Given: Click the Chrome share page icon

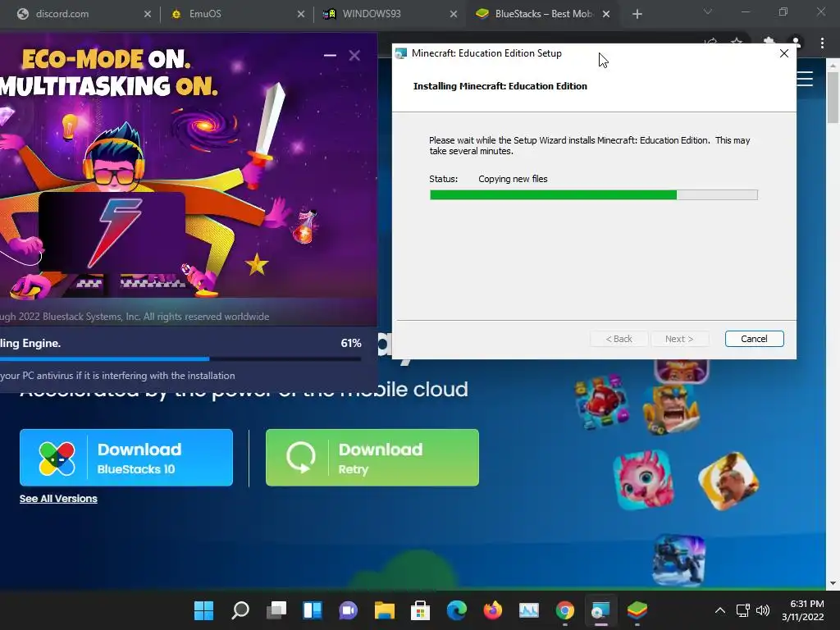Looking at the screenshot, I should (710, 42).
